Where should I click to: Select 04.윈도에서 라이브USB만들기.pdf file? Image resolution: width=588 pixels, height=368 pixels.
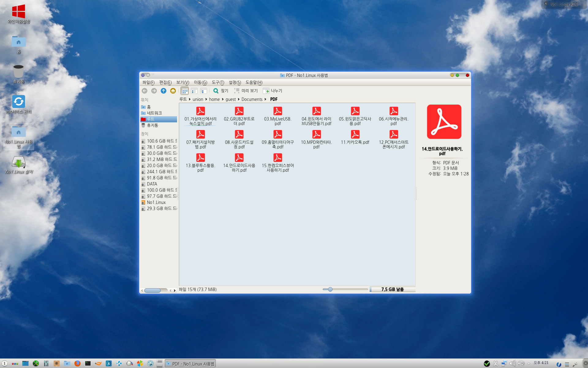[x=316, y=116]
